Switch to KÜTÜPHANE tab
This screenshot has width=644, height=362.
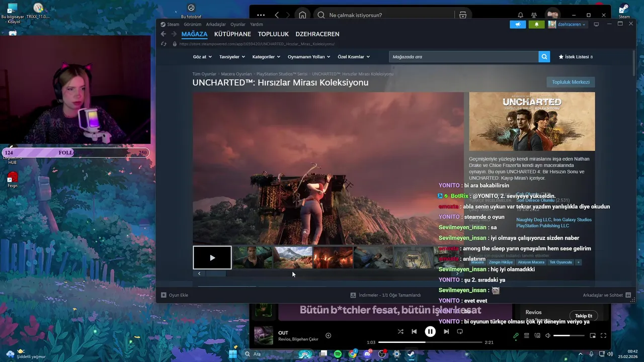pos(232,34)
